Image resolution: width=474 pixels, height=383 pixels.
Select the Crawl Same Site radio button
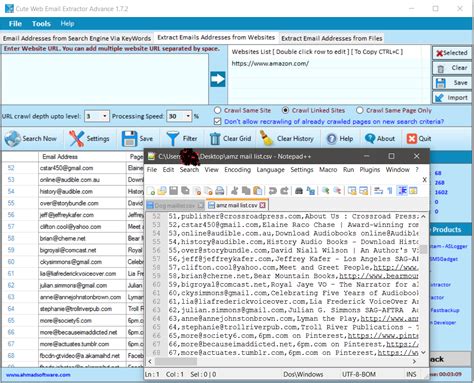pos(217,110)
